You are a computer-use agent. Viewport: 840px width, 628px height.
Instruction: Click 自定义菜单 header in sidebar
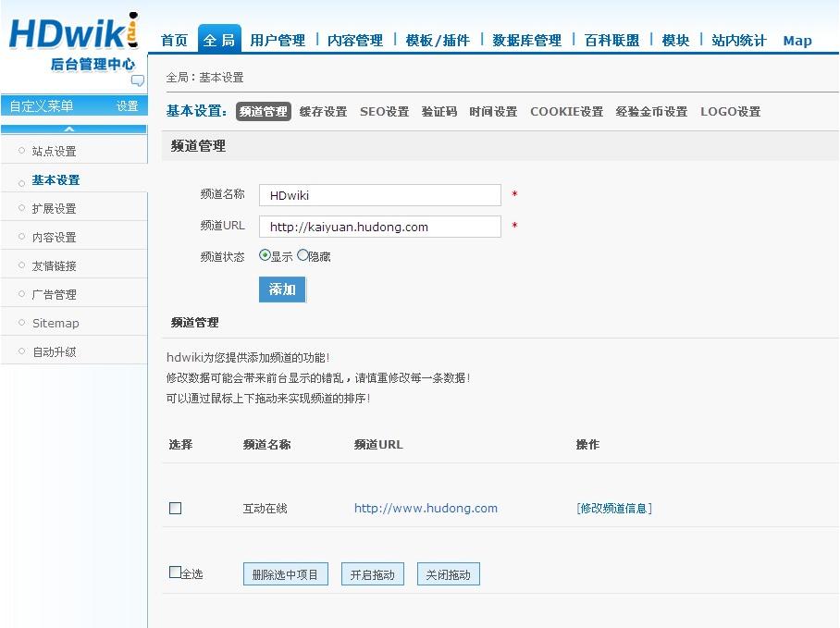(x=42, y=106)
